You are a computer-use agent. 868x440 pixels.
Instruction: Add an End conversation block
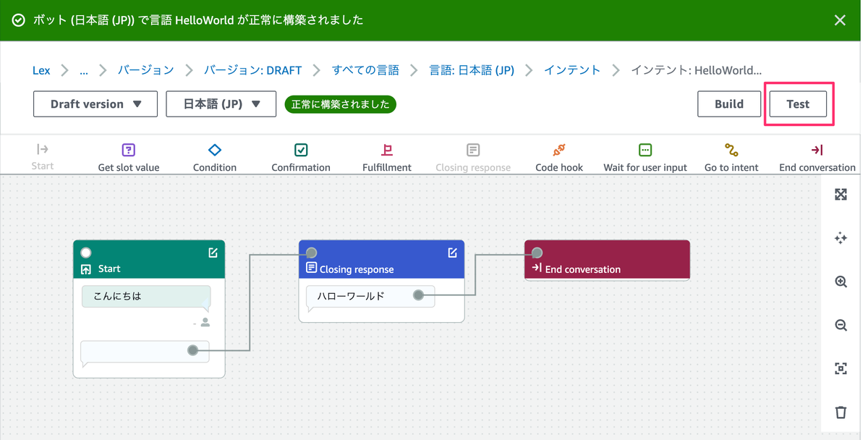tap(816, 155)
